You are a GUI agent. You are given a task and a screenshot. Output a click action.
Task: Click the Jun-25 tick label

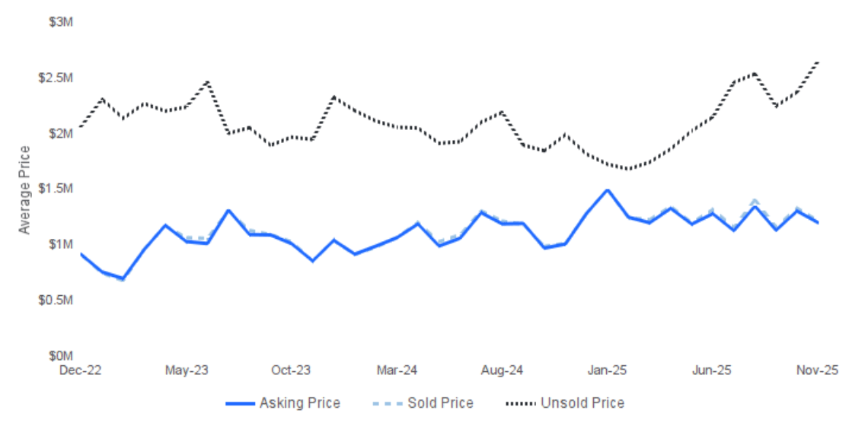tap(712, 370)
